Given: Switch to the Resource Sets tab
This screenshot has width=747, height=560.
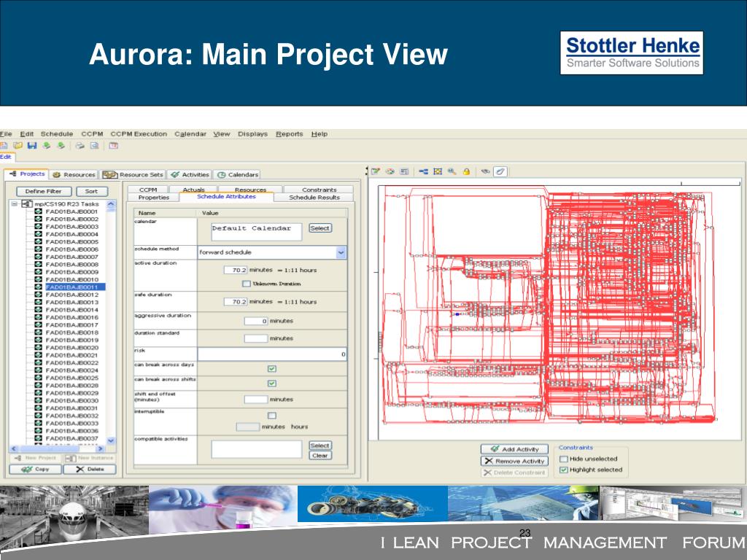Looking at the screenshot, I should [133, 175].
